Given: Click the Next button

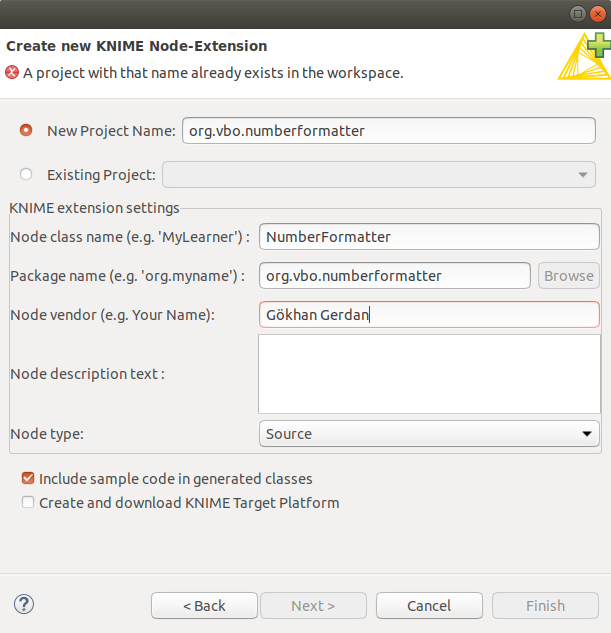Looking at the screenshot, I should click(314, 606).
